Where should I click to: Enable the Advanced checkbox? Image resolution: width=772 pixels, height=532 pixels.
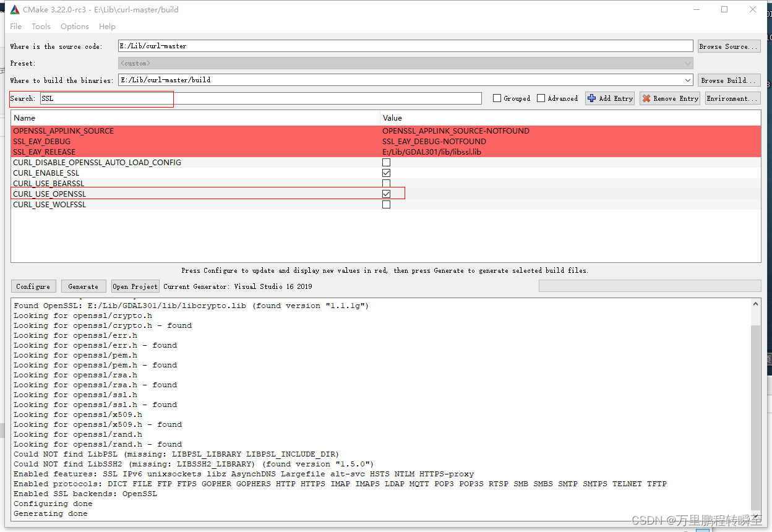539,98
